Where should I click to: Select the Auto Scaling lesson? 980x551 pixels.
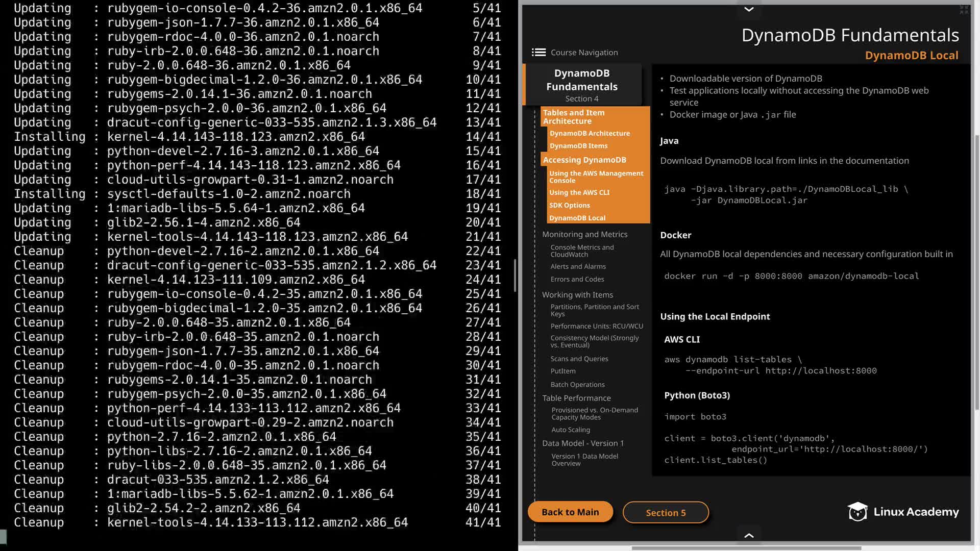click(x=571, y=430)
